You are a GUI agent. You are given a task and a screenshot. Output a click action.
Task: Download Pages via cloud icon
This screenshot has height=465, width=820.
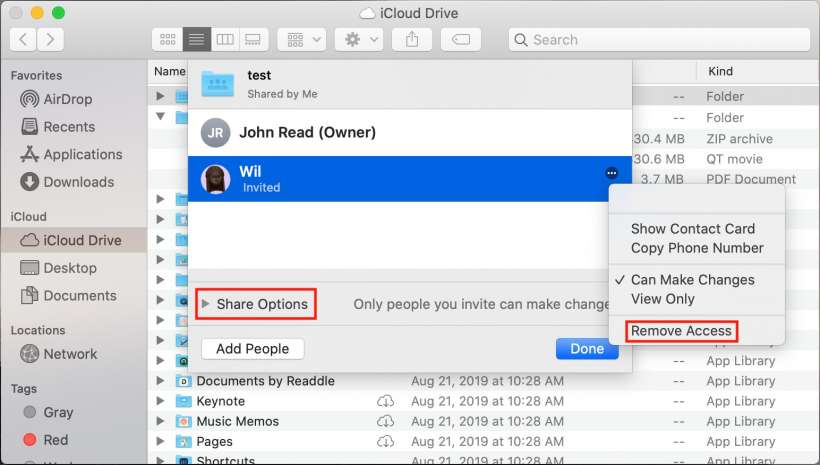click(385, 441)
